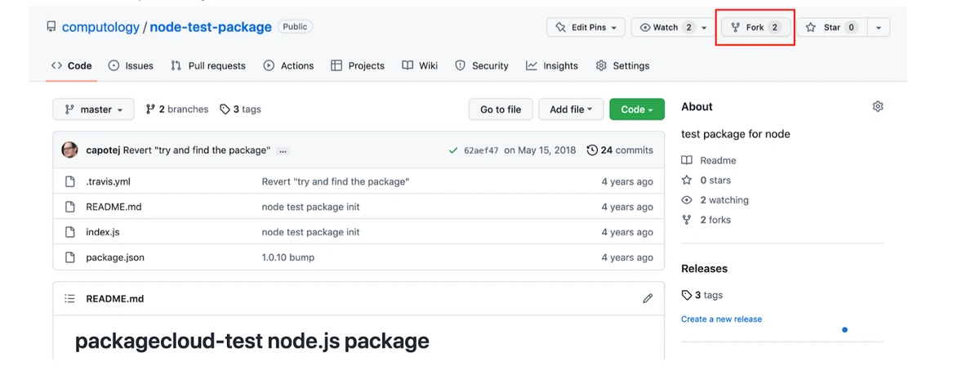Star the node-test-package repository
The image size is (980, 384).
831,27
